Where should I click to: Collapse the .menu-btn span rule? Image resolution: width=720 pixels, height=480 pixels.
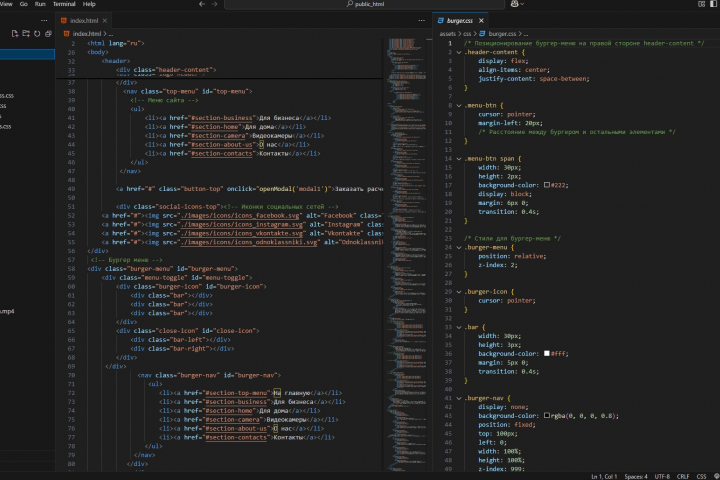pyautogui.click(x=459, y=159)
